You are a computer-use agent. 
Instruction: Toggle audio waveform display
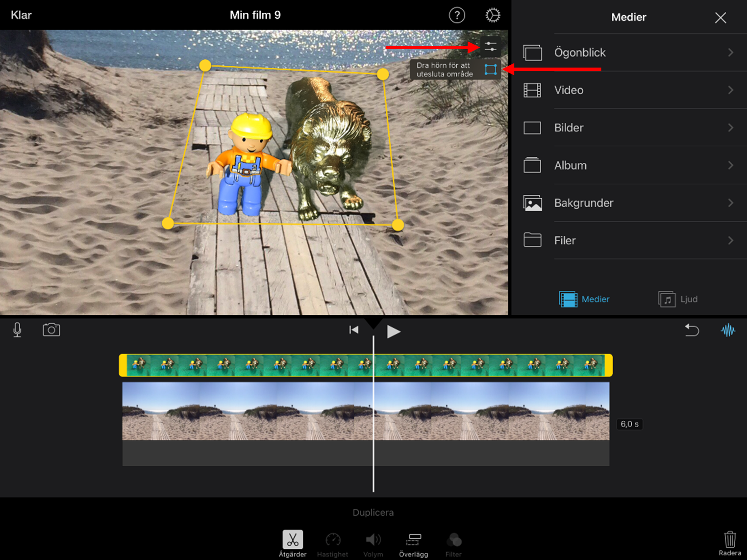click(728, 330)
